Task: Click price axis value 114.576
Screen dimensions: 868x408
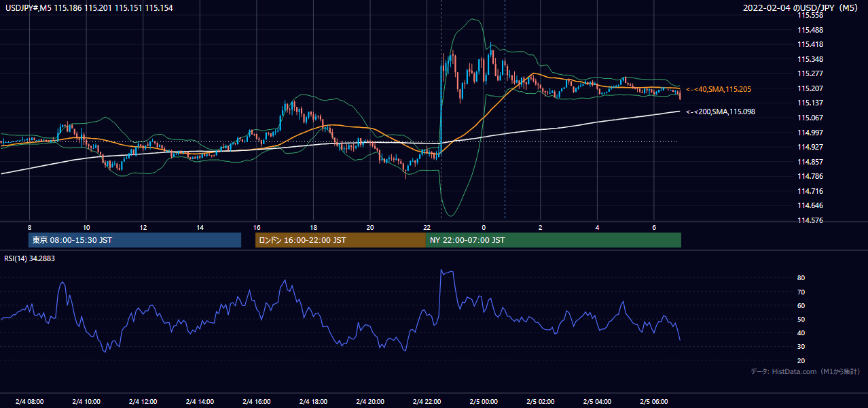Action: coord(810,220)
